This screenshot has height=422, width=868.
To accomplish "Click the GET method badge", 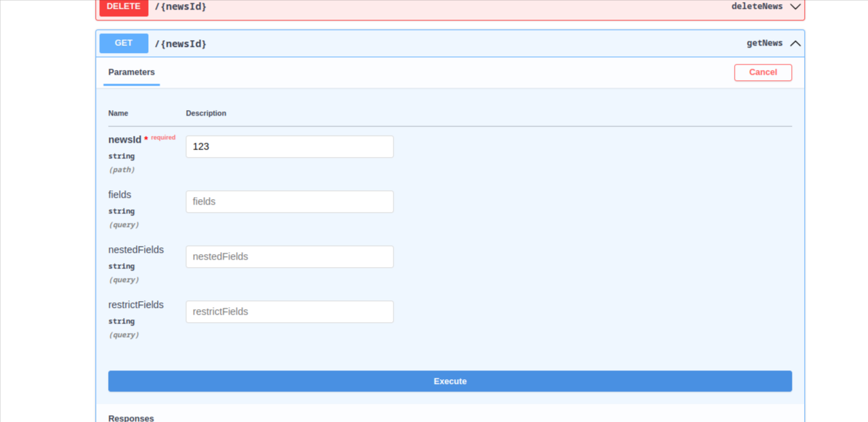I will [x=124, y=43].
